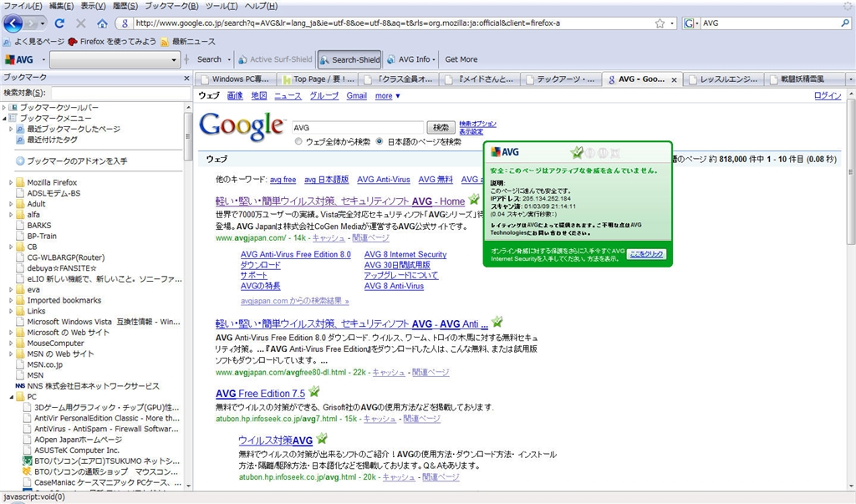Open Firefox を使ってみよう bookmark
The height and width of the screenshot is (504, 856).
[x=112, y=42]
